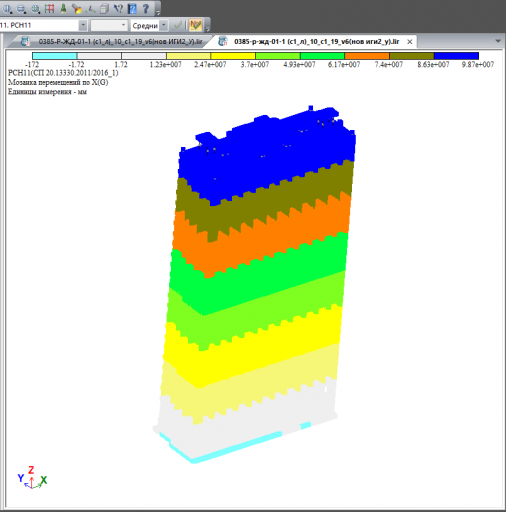Click pale yellow legend swatch at 1.23e+007

coord(189,56)
